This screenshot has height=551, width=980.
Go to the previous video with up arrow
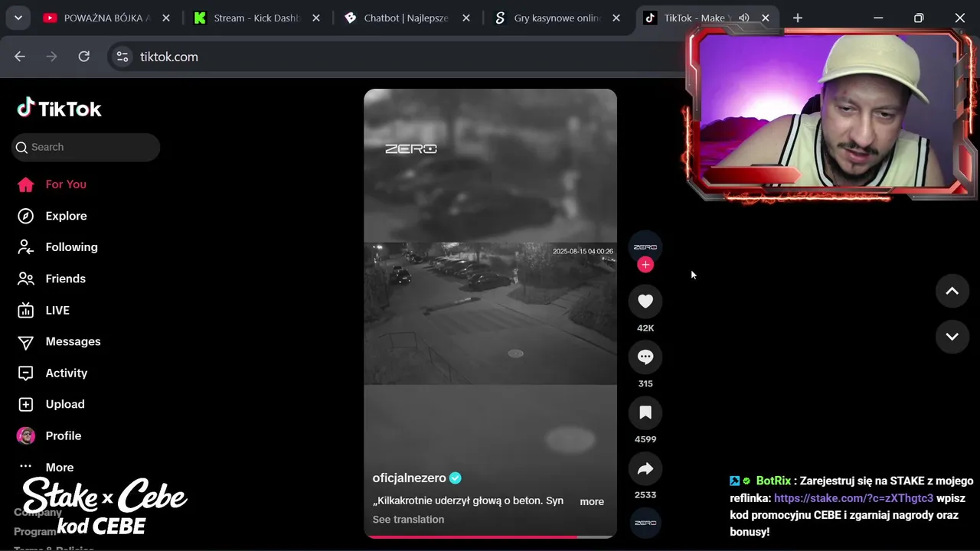click(x=952, y=291)
